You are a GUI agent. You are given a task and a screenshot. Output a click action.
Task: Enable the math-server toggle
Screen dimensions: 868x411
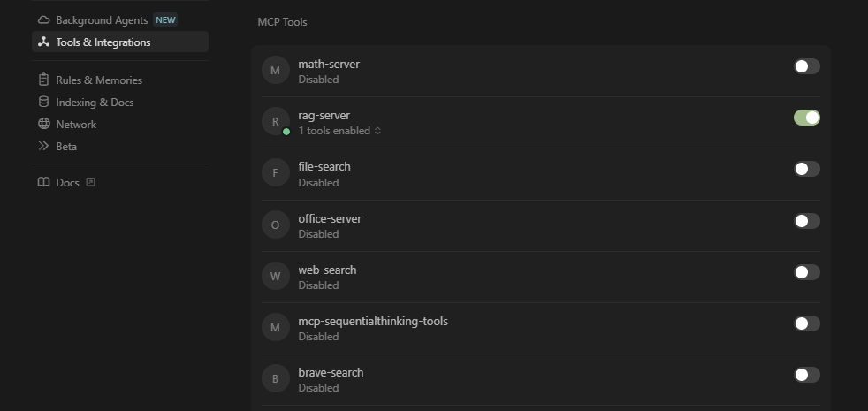806,66
